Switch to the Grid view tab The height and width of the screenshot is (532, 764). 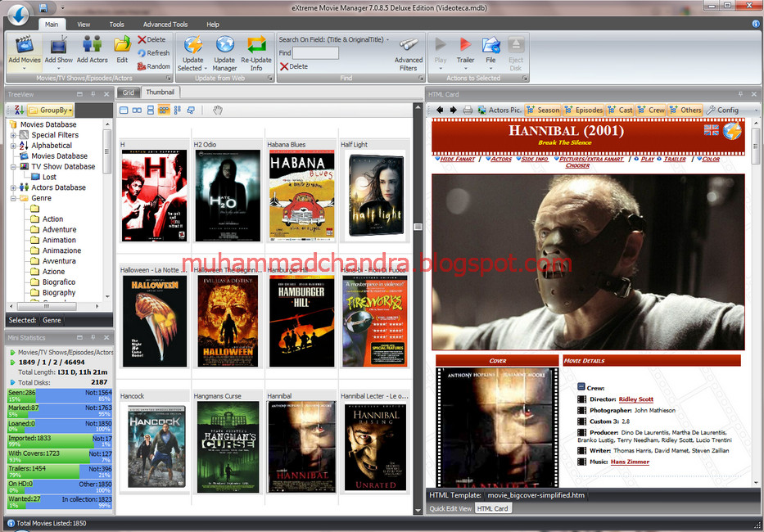click(128, 92)
